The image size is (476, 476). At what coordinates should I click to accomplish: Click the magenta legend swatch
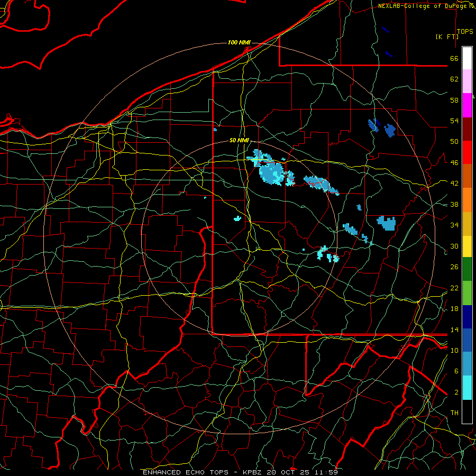(467, 105)
